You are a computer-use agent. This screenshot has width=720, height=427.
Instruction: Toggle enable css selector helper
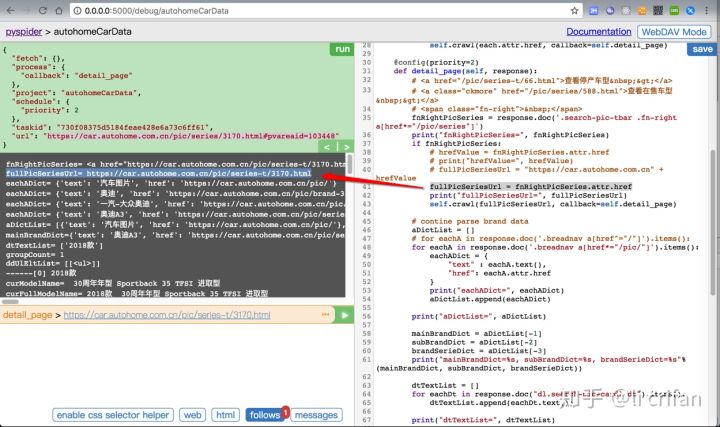(x=113, y=415)
